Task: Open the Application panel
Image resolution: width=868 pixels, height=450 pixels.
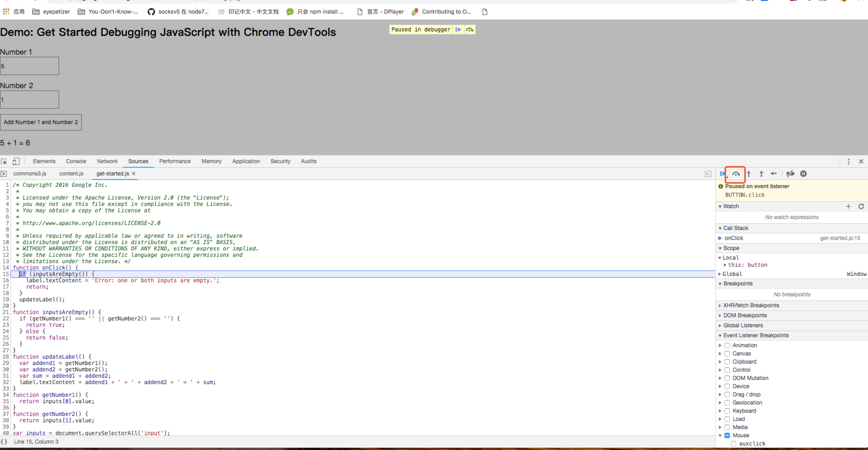Action: point(246,161)
